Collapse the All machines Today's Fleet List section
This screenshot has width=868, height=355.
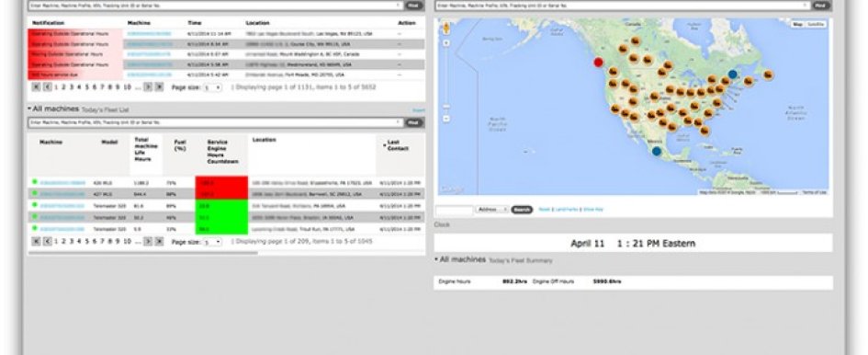[30, 109]
